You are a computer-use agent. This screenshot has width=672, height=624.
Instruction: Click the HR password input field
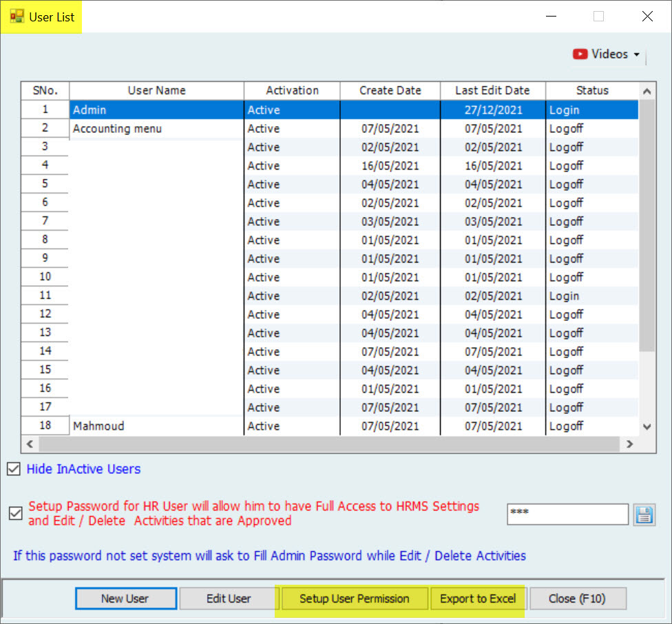pyautogui.click(x=567, y=514)
